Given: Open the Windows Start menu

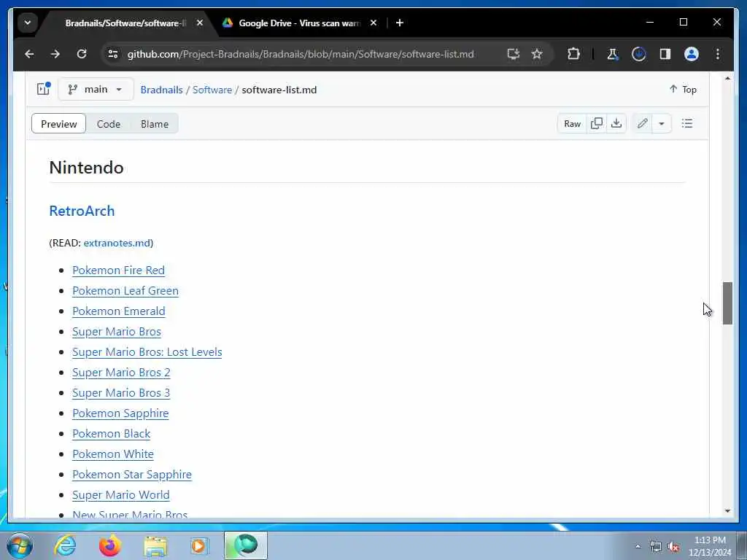Looking at the screenshot, I should pos(20,545).
